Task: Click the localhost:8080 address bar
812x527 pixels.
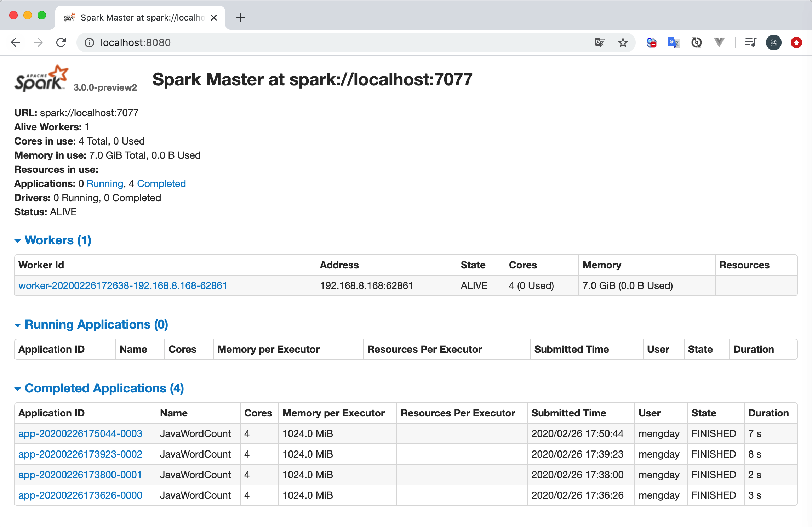Action: [x=319, y=42]
